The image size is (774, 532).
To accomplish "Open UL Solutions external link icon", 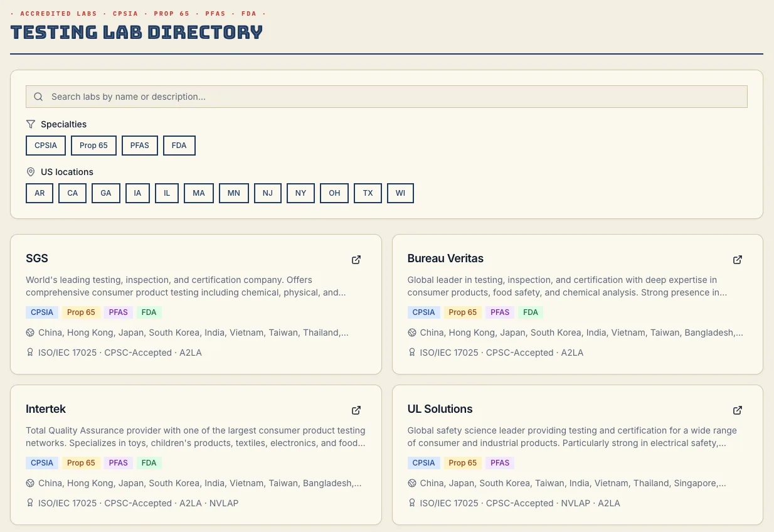I will coord(738,410).
